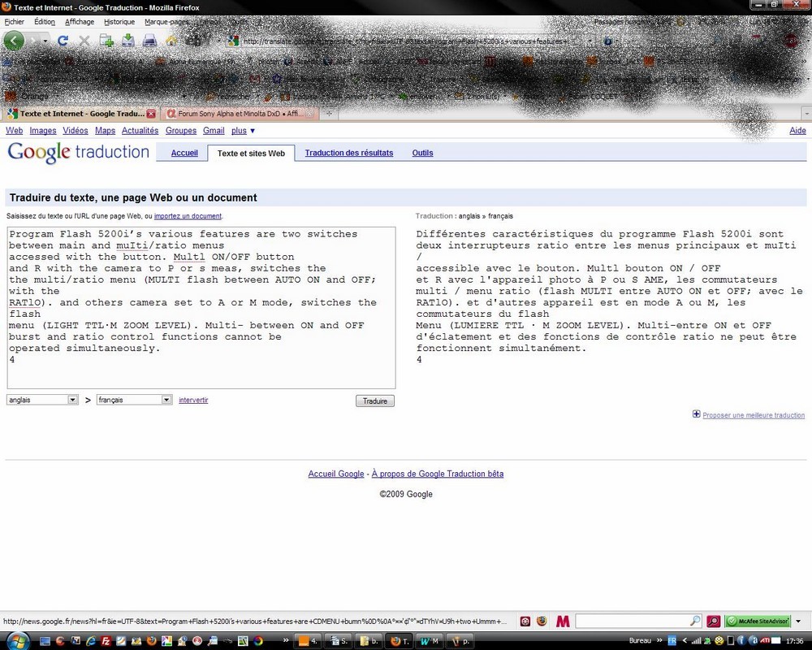This screenshot has height=650, width=812.
Task: Launch FileZilla from quick launch
Action: point(106,641)
